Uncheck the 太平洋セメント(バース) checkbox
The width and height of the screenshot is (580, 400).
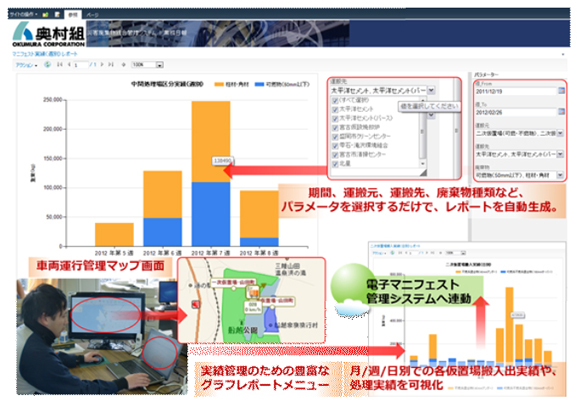click(335, 118)
